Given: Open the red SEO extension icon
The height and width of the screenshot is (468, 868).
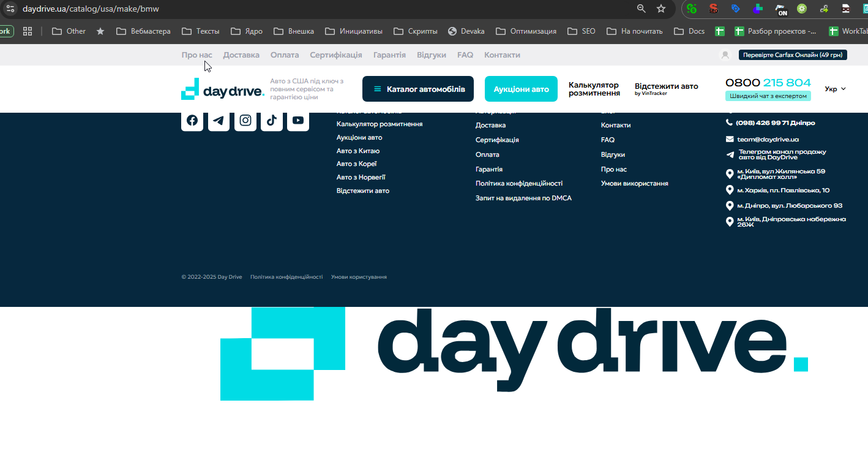Looking at the screenshot, I should coord(713,9).
